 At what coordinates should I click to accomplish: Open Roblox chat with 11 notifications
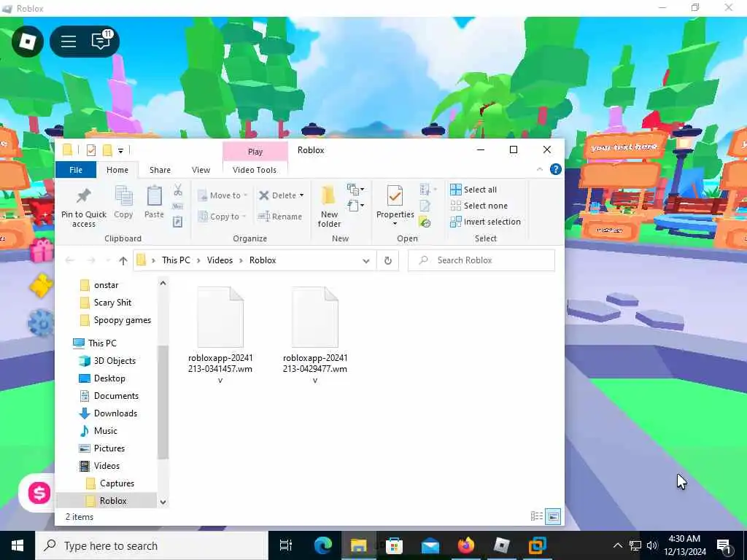click(x=101, y=41)
